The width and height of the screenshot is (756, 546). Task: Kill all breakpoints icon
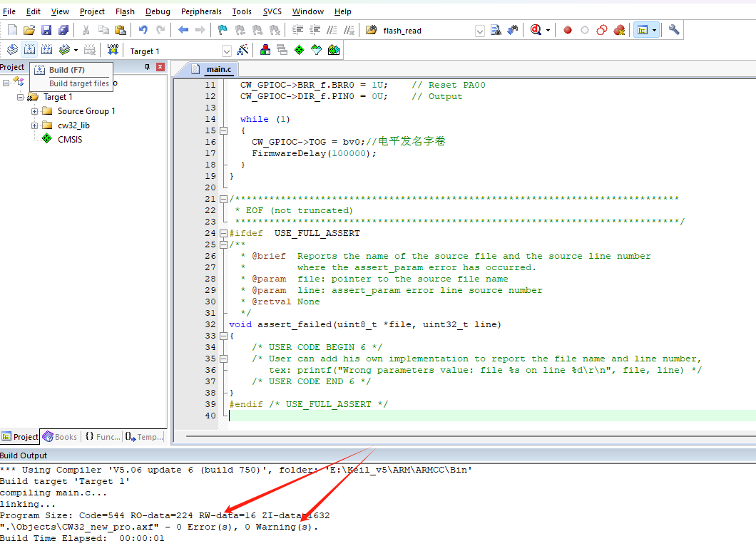click(x=619, y=31)
